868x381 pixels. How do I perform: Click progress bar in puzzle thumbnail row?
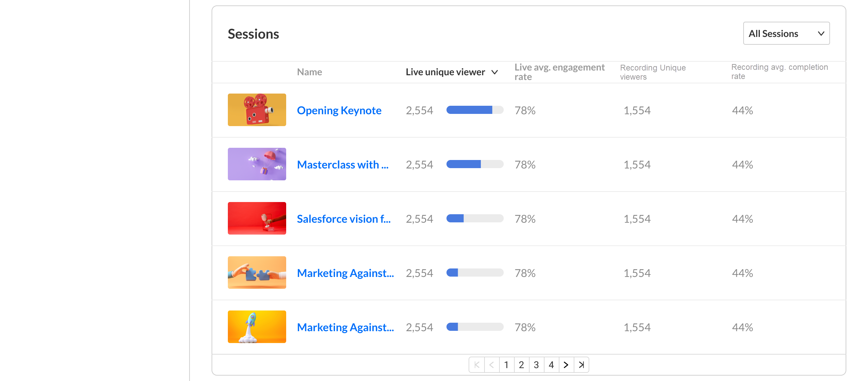click(x=475, y=273)
